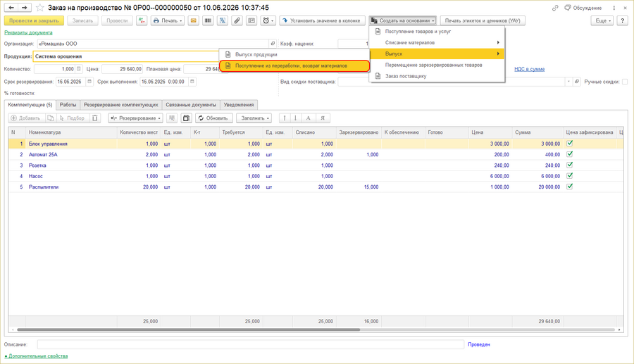This screenshot has height=364, width=634.
Task: Toggle Цена зафиксирована for Насос
Action: click(570, 176)
